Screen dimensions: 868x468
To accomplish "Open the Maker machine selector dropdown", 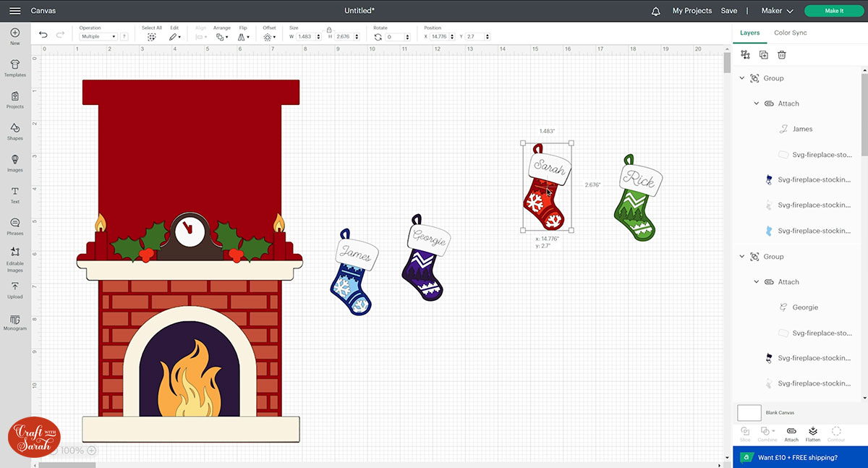I will 778,11.
